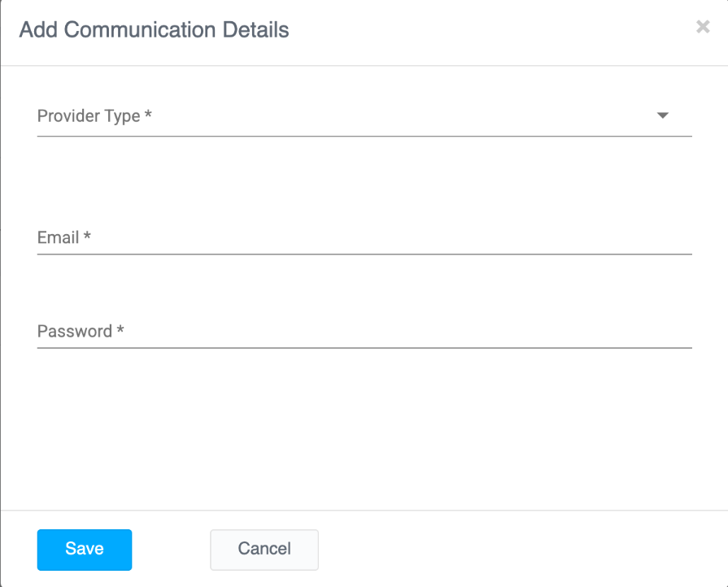Click the underline below Provider Type
Viewport: 728px width, 587px height.
[x=364, y=136]
